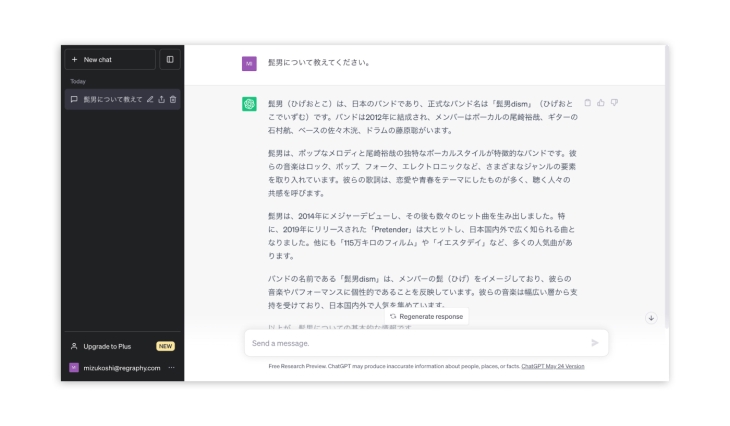Start a New chat

(110, 59)
